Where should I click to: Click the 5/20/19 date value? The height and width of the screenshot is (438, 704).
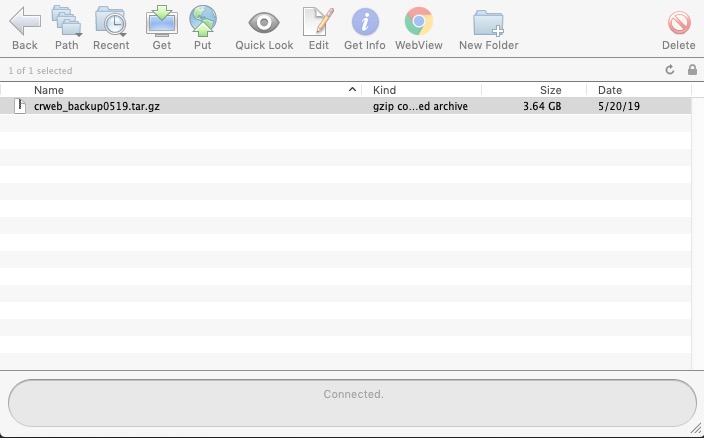click(x=619, y=106)
